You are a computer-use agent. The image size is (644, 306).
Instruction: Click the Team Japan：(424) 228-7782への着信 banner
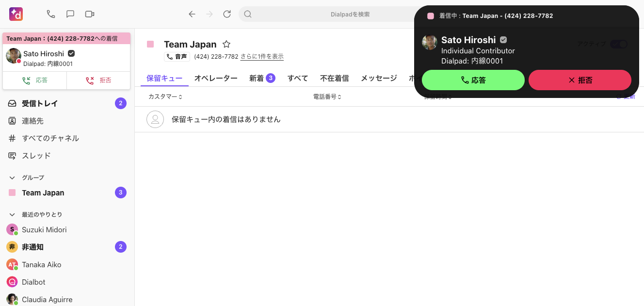click(66, 38)
